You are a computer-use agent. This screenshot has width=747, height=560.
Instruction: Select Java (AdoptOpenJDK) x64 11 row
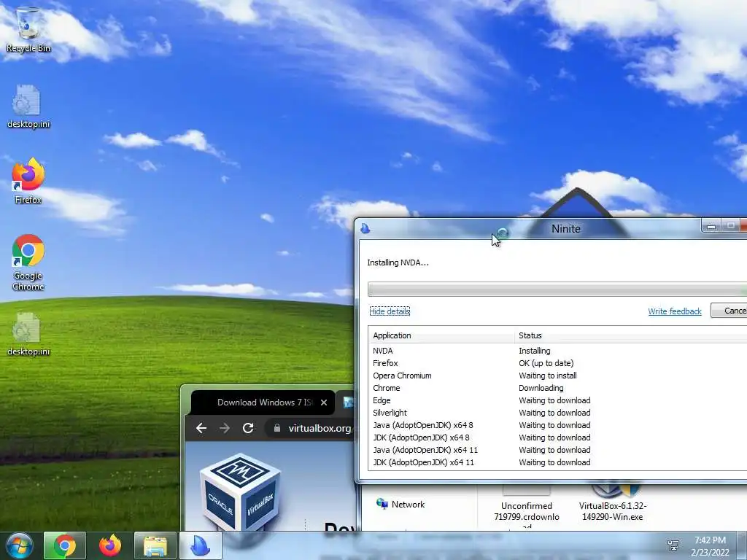point(557,450)
